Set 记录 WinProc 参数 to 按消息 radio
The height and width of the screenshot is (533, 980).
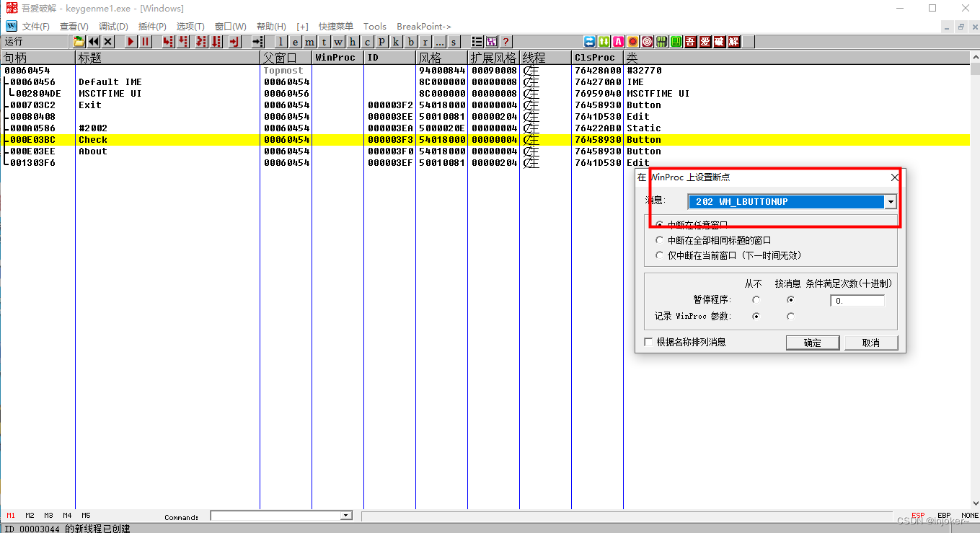click(791, 316)
